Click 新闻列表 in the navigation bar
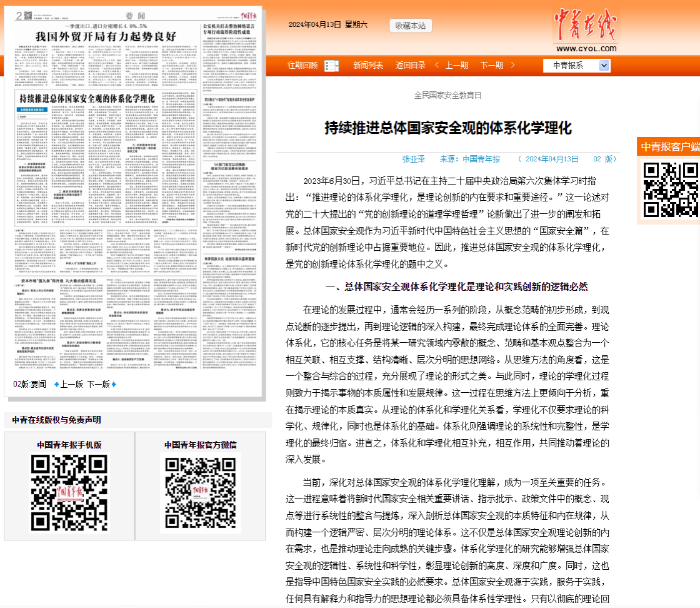Image resolution: width=700 pixels, height=608 pixels. point(368,65)
